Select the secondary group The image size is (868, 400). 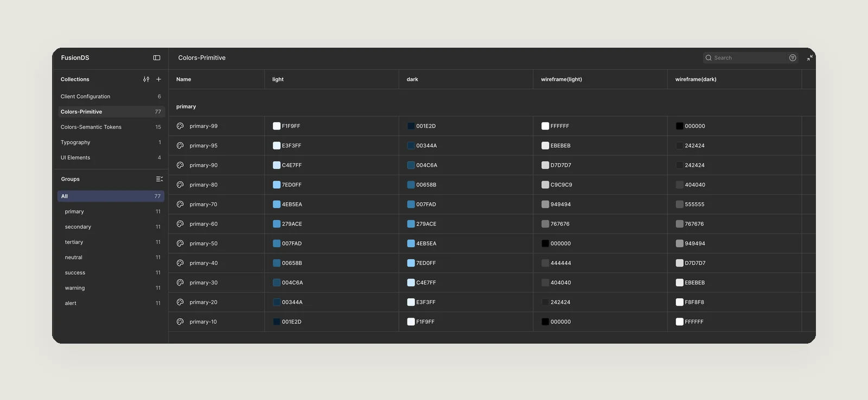click(111, 227)
